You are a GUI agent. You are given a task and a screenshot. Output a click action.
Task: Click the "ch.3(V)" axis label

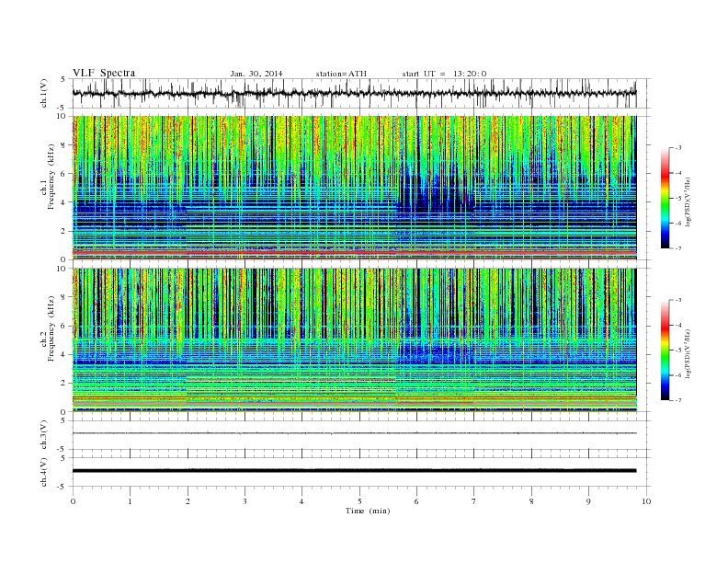pyautogui.click(x=44, y=435)
